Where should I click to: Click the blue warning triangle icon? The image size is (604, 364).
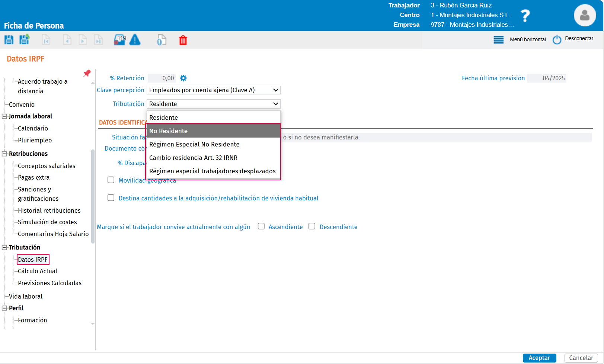click(135, 40)
